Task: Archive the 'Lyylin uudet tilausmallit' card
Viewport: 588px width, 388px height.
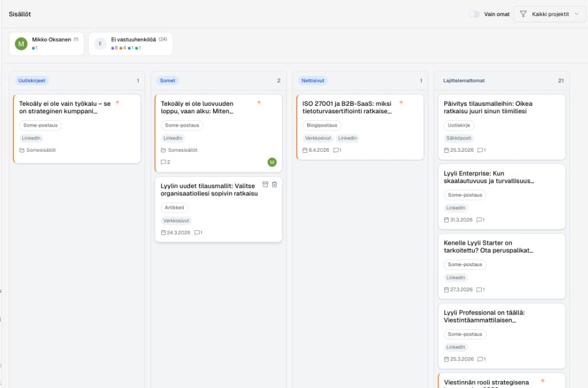Action: pyautogui.click(x=265, y=185)
